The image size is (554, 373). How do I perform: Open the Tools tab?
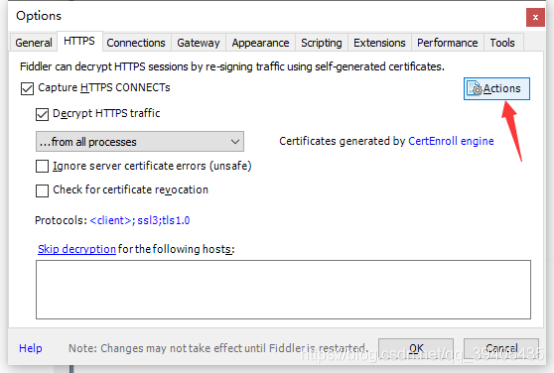tap(502, 43)
